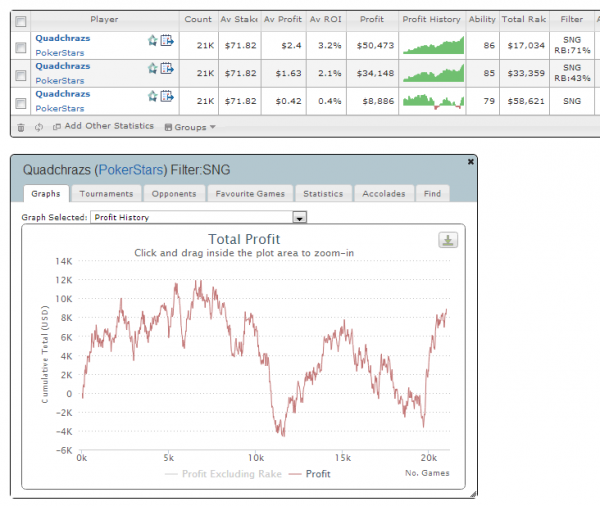Screen dimensions: 600x506
Task: Sort by the Player column header
Action: [x=104, y=20]
